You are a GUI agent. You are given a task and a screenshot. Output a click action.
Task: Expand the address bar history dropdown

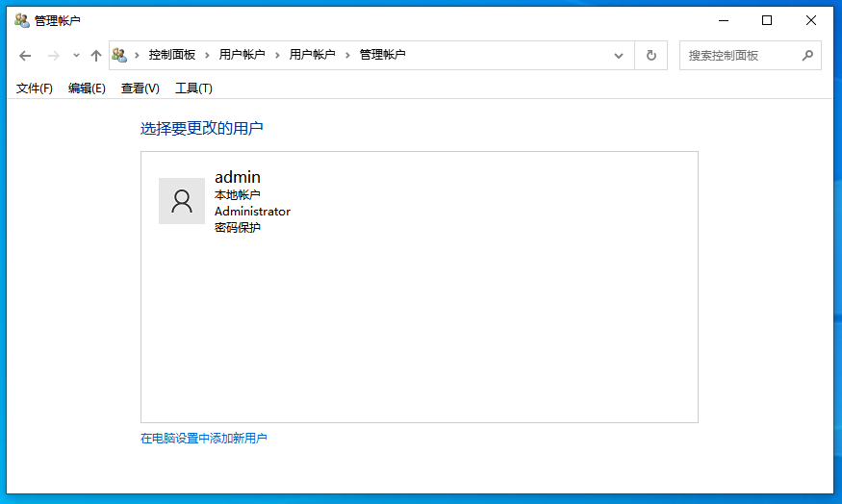coord(619,56)
